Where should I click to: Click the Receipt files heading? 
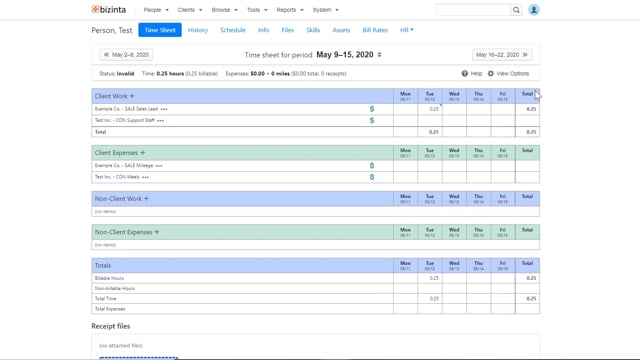[x=111, y=326]
